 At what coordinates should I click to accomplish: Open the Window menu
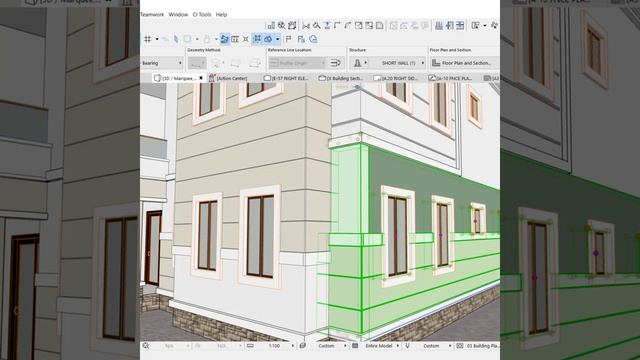point(178,15)
